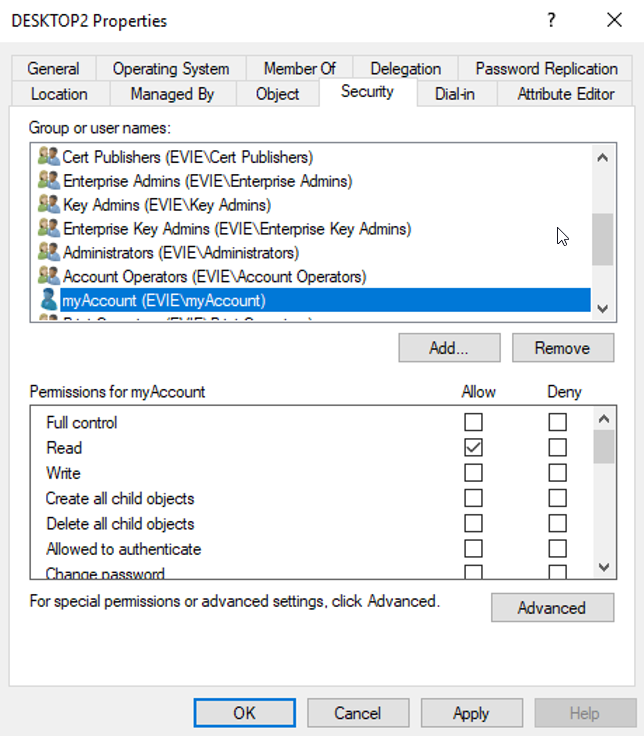This screenshot has width=644, height=736.
Task: Click the question mark help icon
Action: tap(551, 20)
